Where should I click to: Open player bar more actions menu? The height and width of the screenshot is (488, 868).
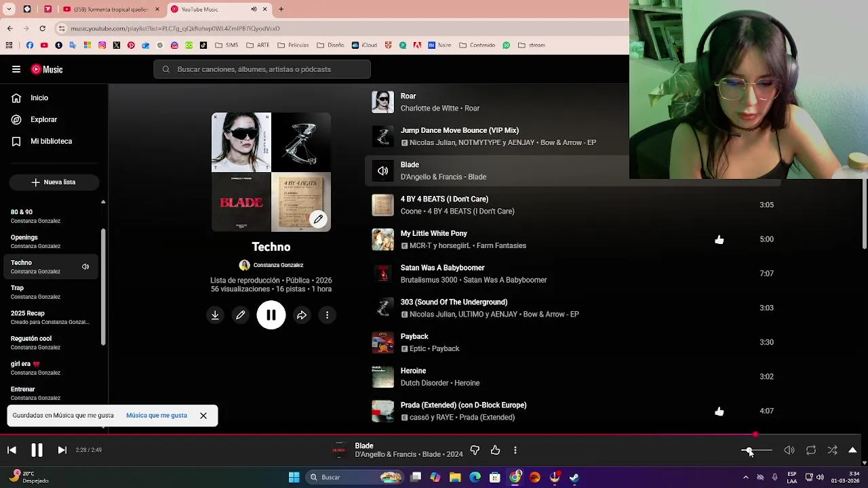[x=515, y=450]
